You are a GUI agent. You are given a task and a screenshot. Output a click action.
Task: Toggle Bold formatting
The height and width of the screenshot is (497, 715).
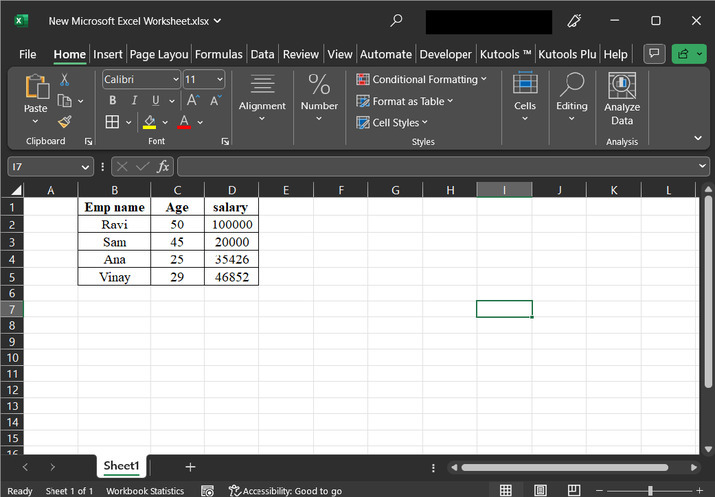point(112,101)
